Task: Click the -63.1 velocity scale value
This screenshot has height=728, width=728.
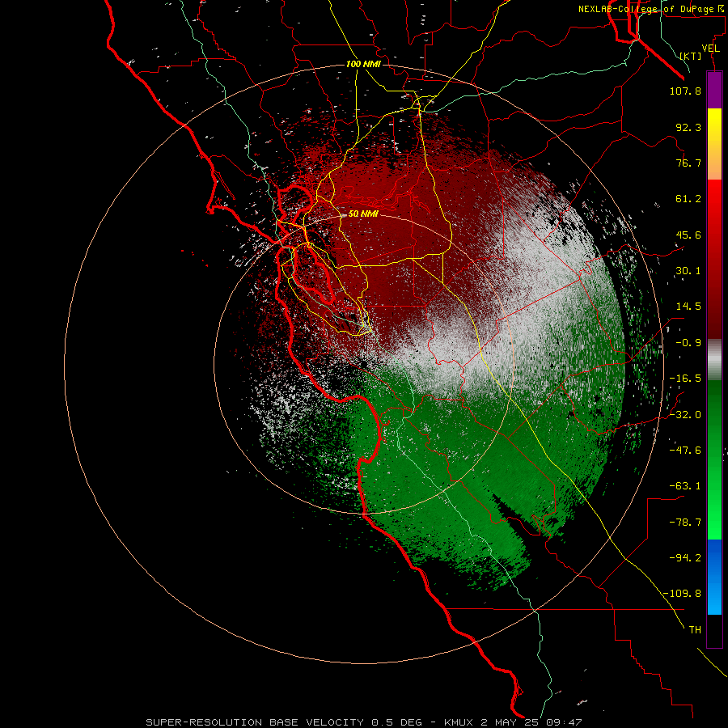Action: click(685, 486)
